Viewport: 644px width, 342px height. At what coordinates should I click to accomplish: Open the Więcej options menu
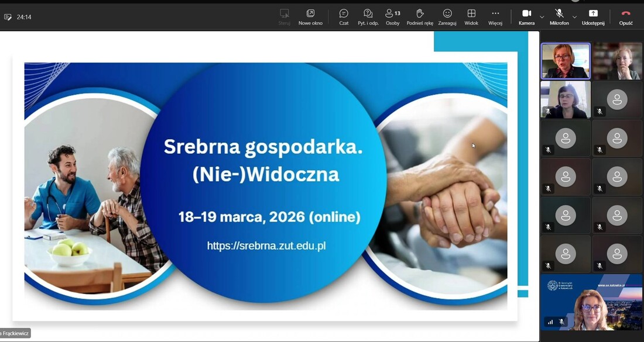pos(495,17)
